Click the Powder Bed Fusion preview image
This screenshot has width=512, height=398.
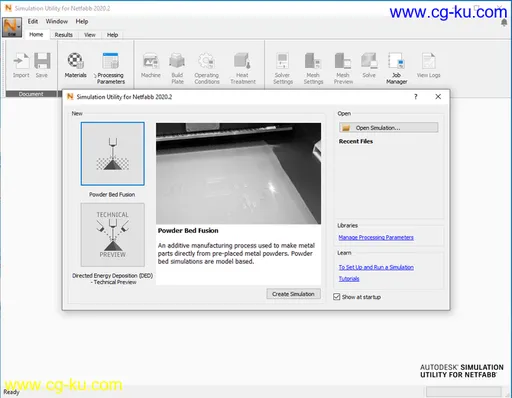[239, 173]
